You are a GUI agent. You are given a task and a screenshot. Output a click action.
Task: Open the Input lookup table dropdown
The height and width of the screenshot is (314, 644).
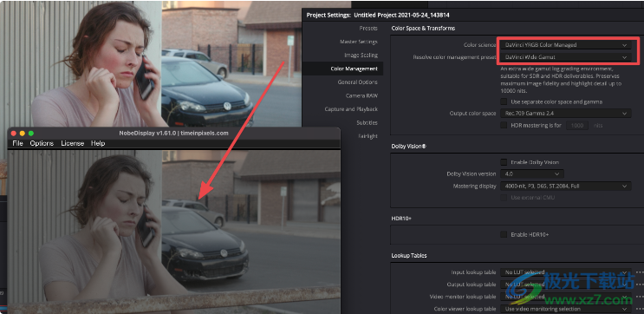tap(565, 272)
